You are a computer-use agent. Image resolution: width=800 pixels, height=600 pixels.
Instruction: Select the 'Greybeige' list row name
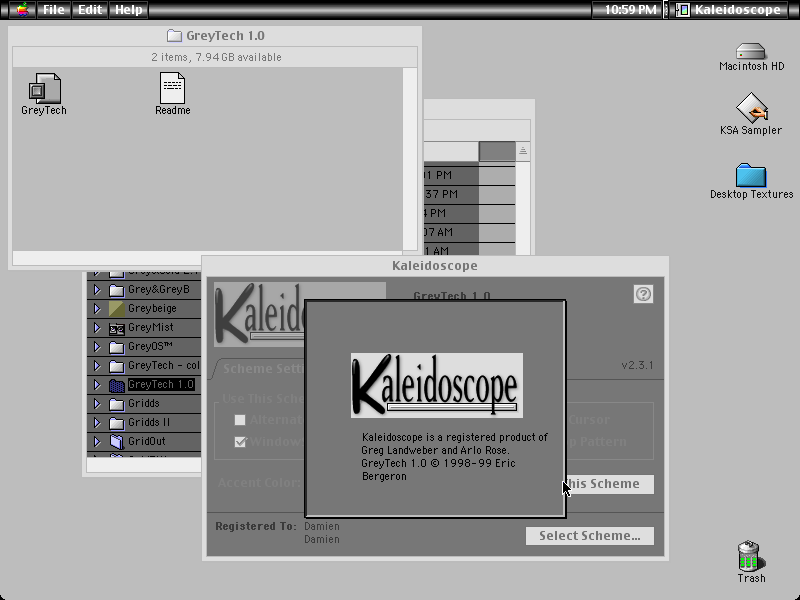(152, 309)
